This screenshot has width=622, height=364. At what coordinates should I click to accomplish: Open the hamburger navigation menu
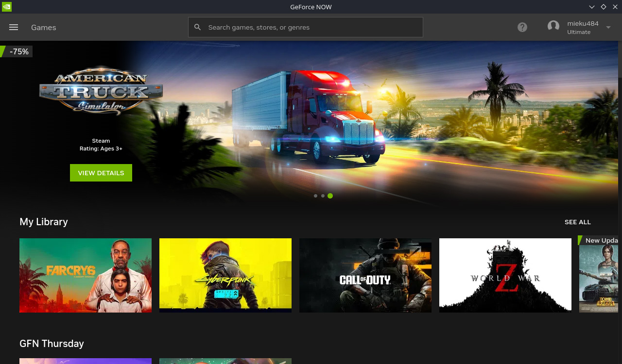14,27
